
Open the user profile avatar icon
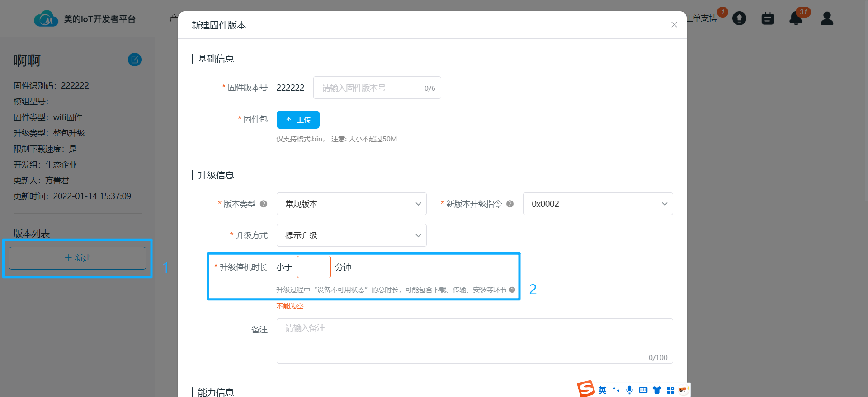tap(827, 19)
